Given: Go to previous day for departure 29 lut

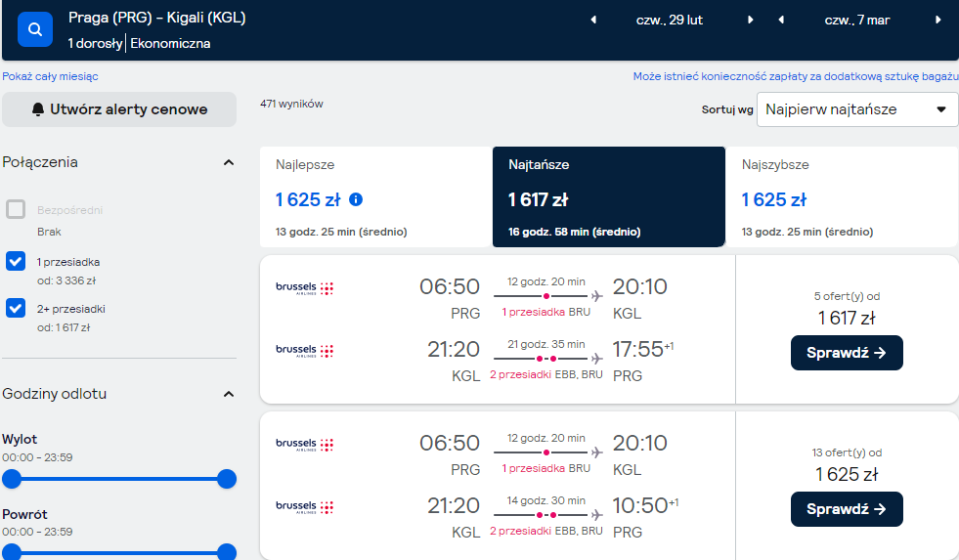Looking at the screenshot, I should [593, 21].
